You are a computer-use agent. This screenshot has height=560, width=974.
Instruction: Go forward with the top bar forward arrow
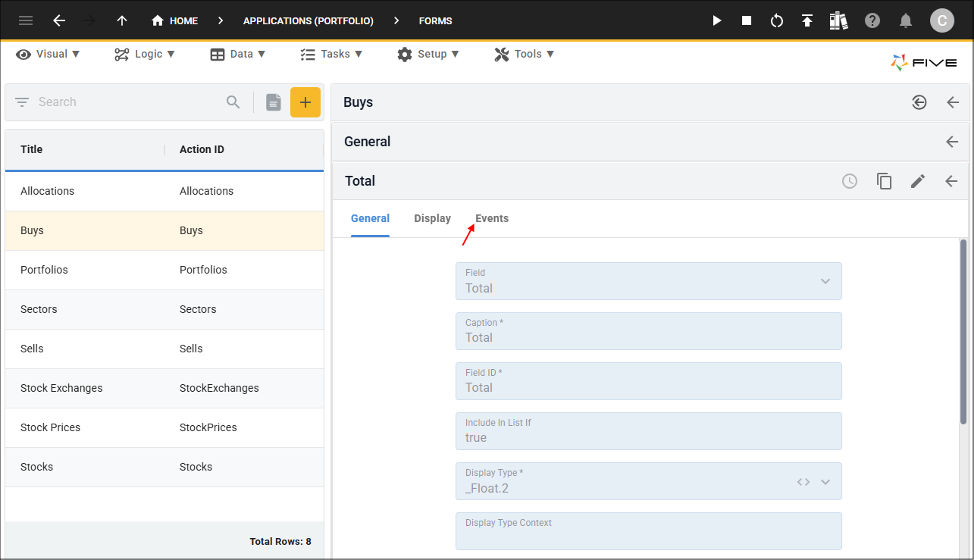pos(89,20)
